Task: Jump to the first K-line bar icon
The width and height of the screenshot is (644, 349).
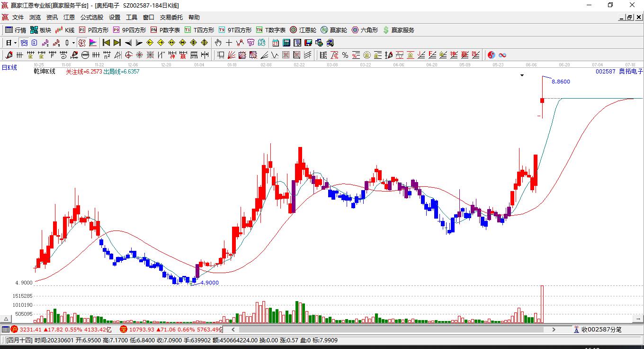Action: coord(107,43)
